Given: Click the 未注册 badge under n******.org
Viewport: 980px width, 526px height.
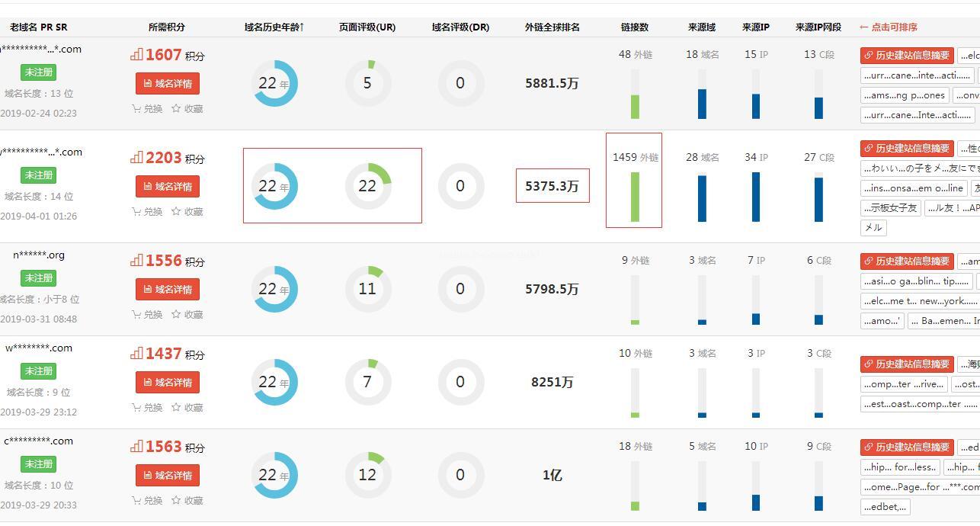Looking at the screenshot, I should click(x=38, y=278).
